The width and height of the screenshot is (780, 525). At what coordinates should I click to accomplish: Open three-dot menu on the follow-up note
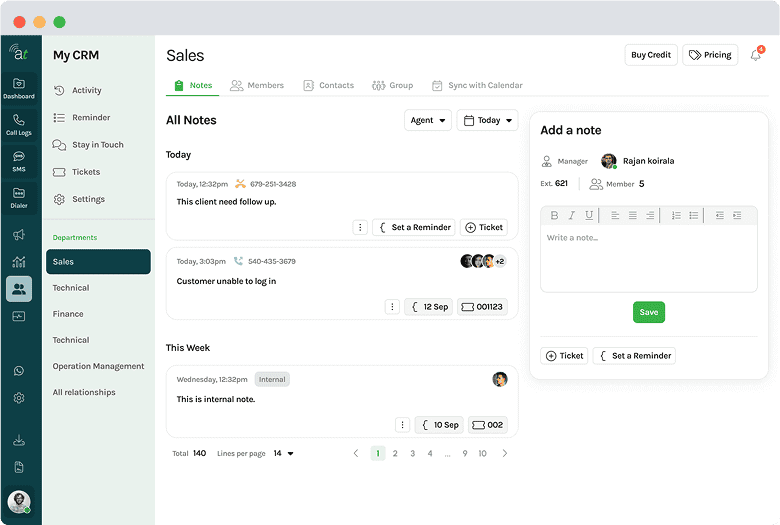pos(360,227)
